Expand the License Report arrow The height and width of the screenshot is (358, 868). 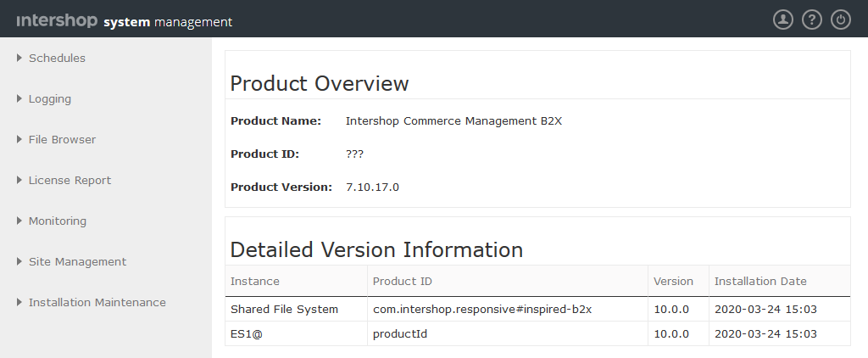pyautogui.click(x=19, y=180)
